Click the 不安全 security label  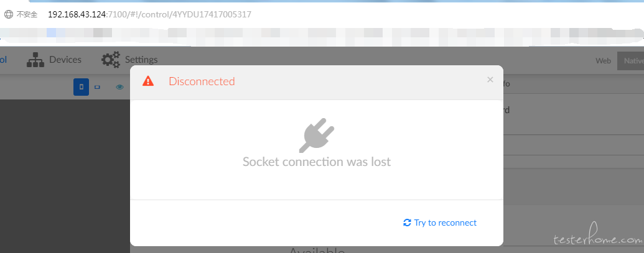coord(27,15)
